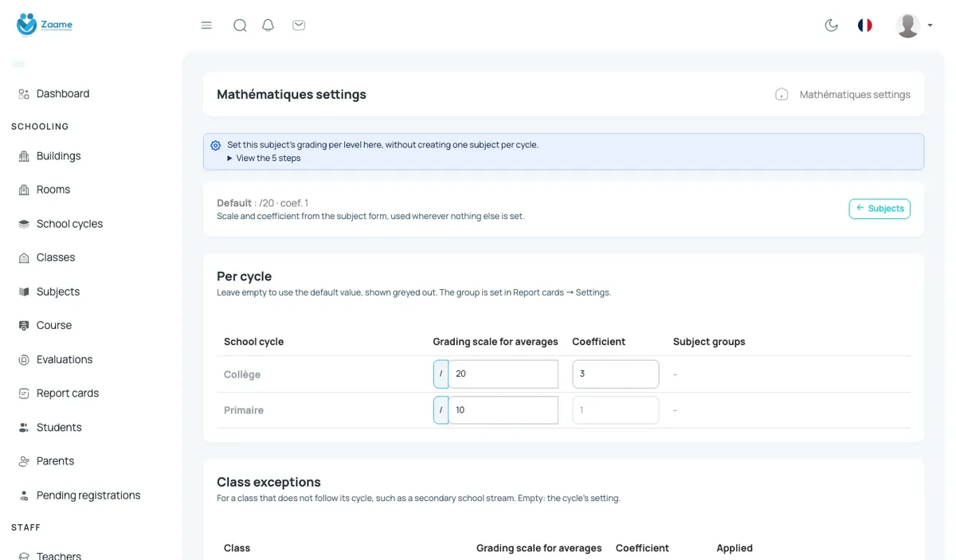The image size is (956, 560).
Task: Click the Teachers sidebar item
Action: point(59,555)
